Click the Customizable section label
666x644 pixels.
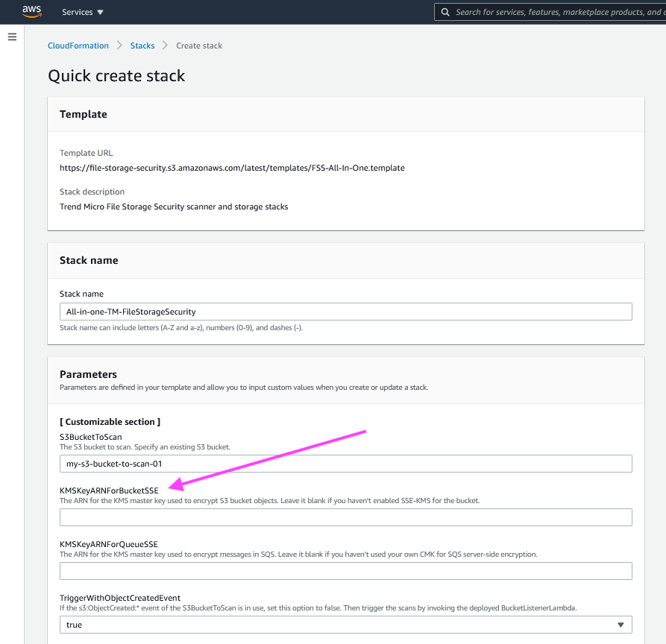point(110,422)
